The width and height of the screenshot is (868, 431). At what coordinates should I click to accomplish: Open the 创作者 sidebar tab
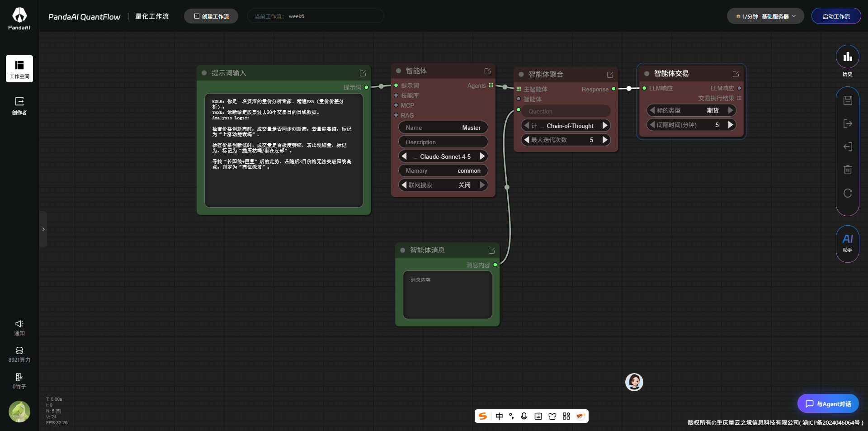point(19,105)
